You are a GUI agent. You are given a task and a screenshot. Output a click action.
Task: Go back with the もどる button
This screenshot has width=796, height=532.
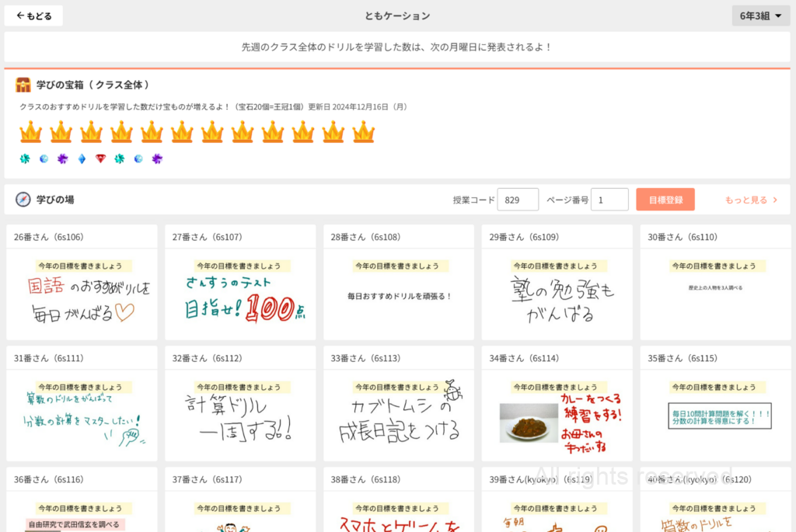click(x=33, y=16)
